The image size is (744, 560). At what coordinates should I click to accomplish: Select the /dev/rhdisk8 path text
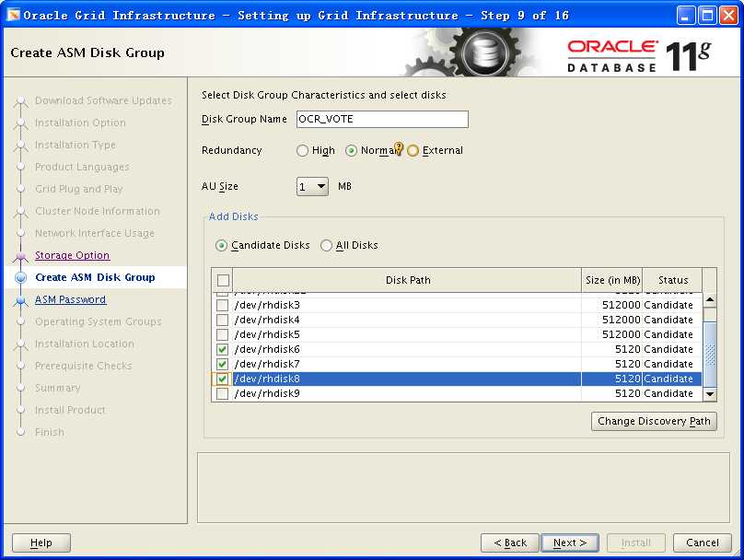click(267, 379)
